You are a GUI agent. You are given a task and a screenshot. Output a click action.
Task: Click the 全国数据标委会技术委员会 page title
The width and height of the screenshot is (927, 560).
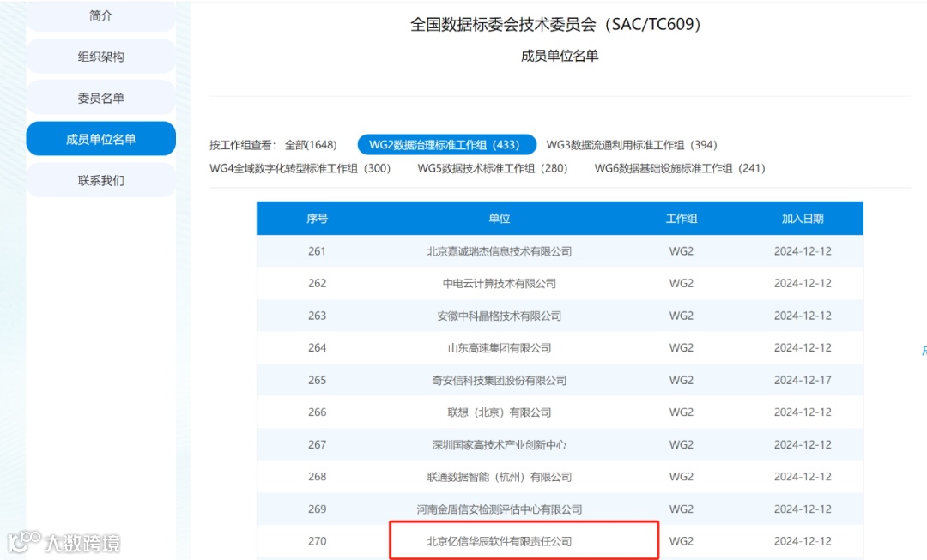click(555, 24)
